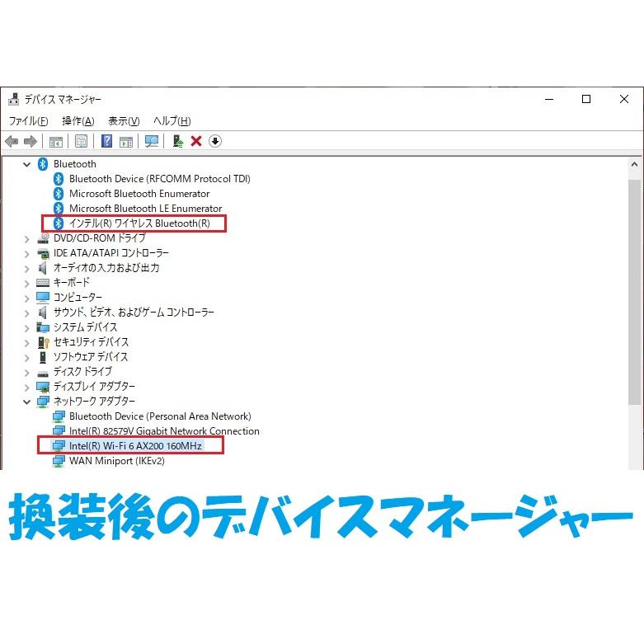Close the Device Manager window
Image resolution: width=644 pixels, height=644 pixels.
[624, 100]
